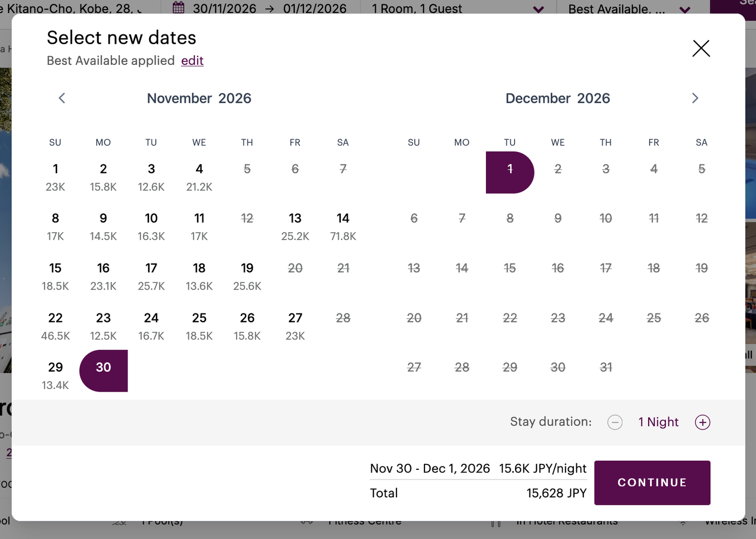Select November 16 at 23.1K

tap(103, 277)
